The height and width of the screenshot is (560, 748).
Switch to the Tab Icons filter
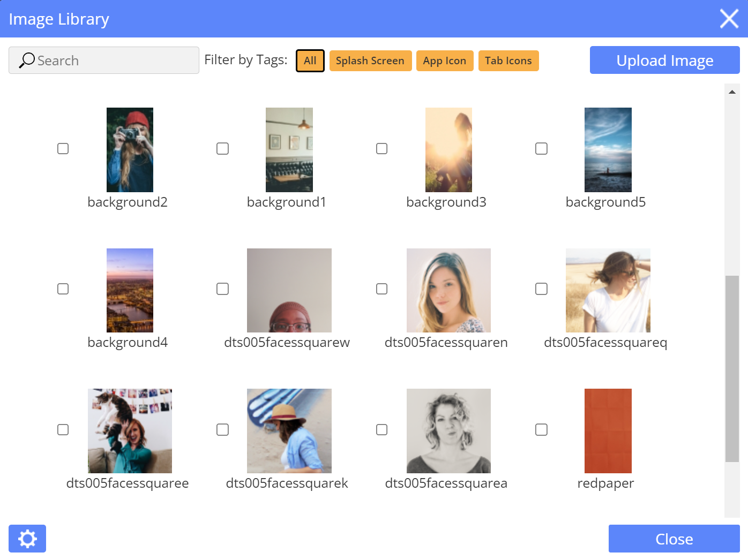508,60
